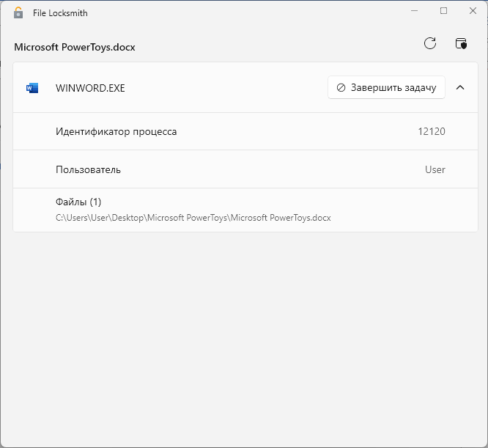
Task: Minimize the File Locksmith window
Action: (x=414, y=11)
